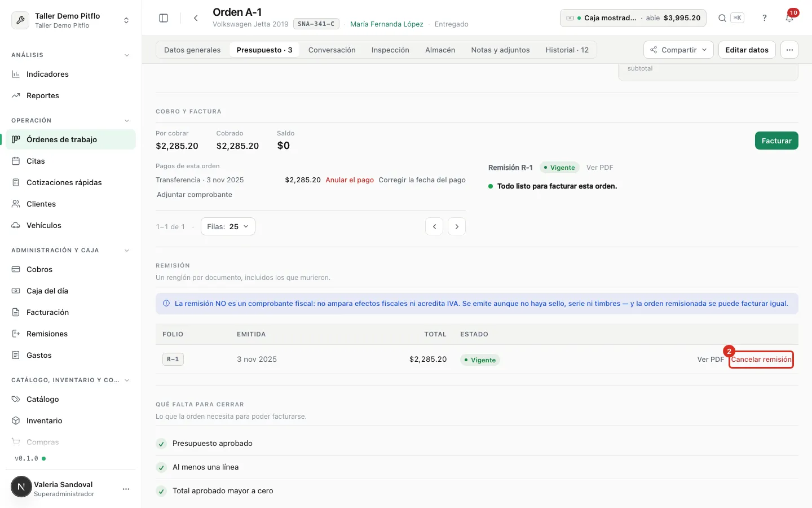Image resolution: width=812 pixels, height=508 pixels.
Task: Open the help question mark icon
Action: [x=765, y=18]
